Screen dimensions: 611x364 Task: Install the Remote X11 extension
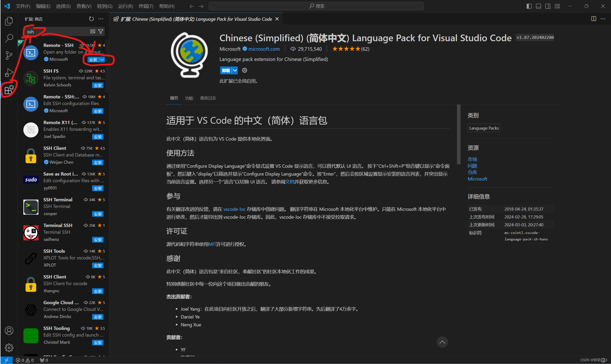click(x=98, y=137)
